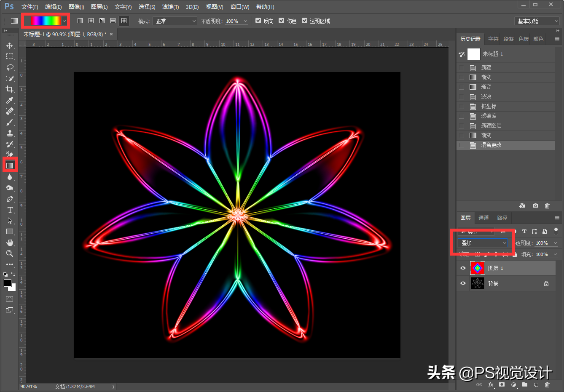This screenshot has height=392, width=564.
Task: Select the Quick Selection tool
Action: pos(10,78)
